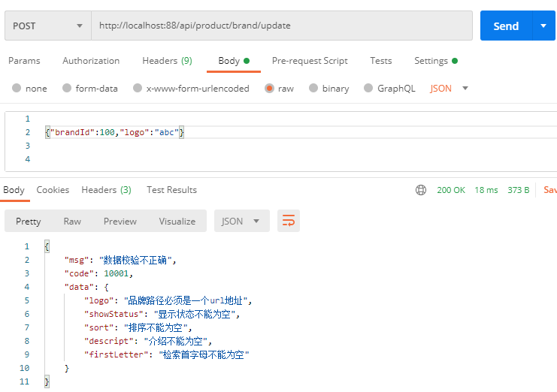Open the POST method dropdown
The height and width of the screenshot is (392, 557).
47,26
